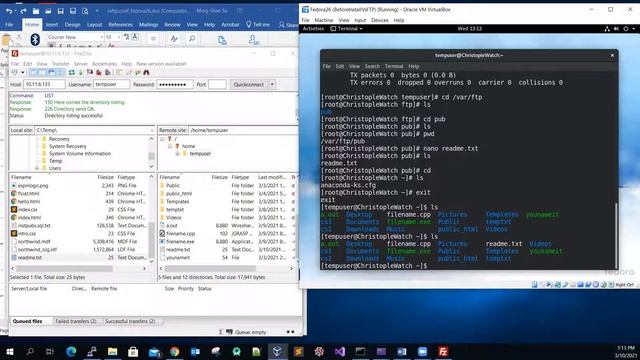
Task: Switch to FileZilla via its taskbar icon
Action: click(x=443, y=351)
